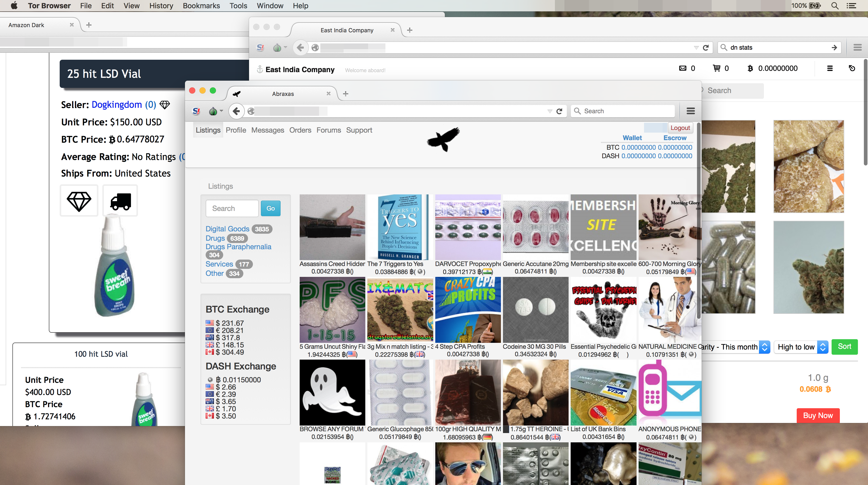
Task: Click the Go button in Abraxas search bar
Action: click(271, 208)
